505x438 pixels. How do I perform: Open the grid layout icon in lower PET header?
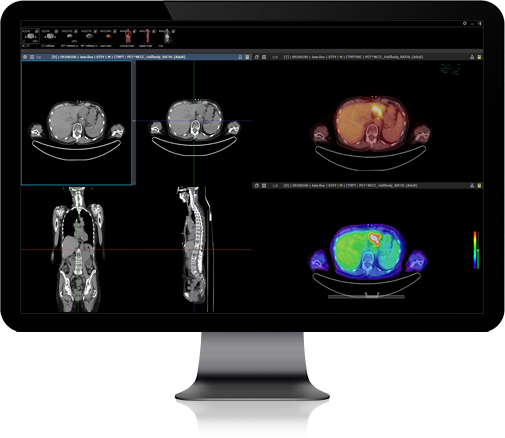tap(264, 185)
